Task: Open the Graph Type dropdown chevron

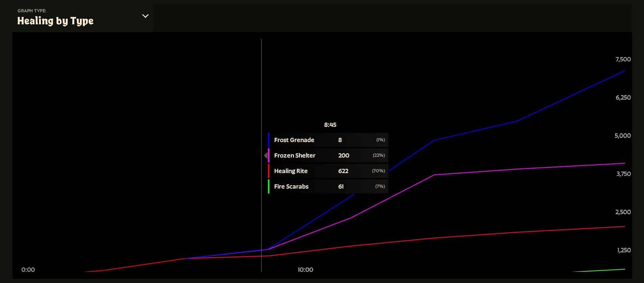Action: click(145, 16)
